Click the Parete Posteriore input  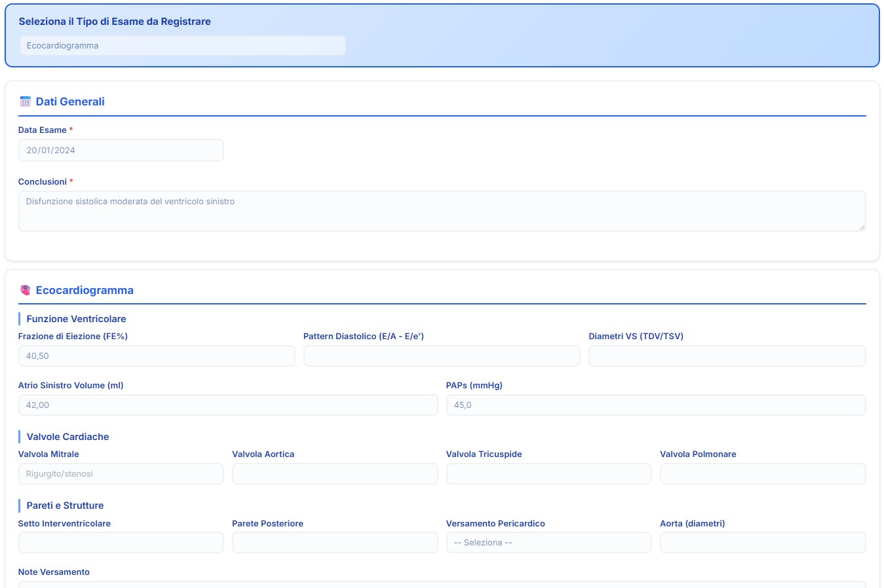[x=335, y=543]
